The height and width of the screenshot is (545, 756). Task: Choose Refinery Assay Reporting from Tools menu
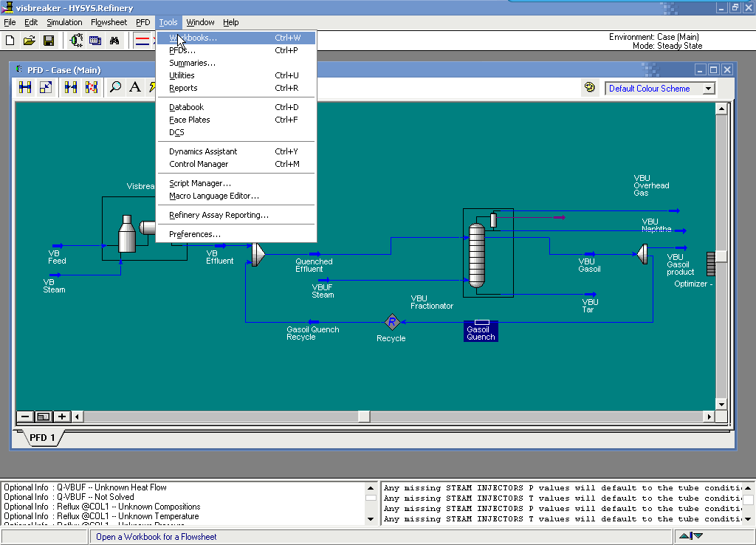(236, 215)
